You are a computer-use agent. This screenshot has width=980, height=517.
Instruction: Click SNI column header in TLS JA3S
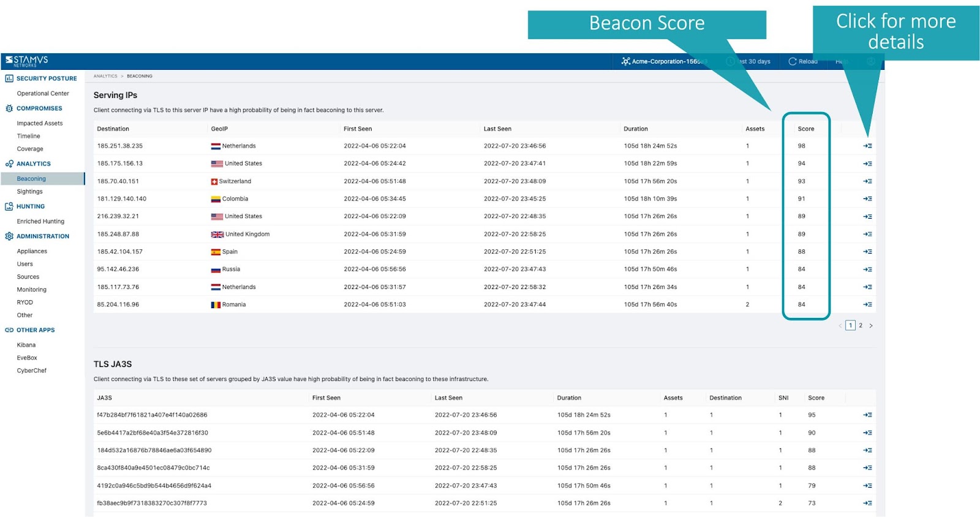click(x=783, y=398)
